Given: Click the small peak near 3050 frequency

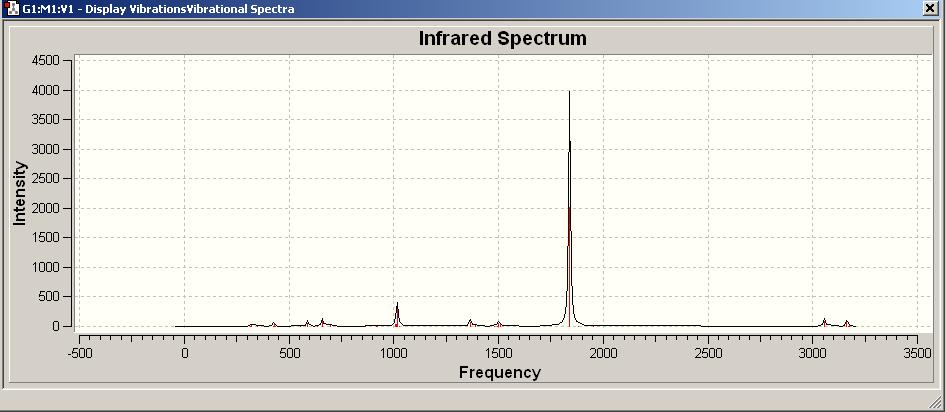Looking at the screenshot, I should pos(824,322).
